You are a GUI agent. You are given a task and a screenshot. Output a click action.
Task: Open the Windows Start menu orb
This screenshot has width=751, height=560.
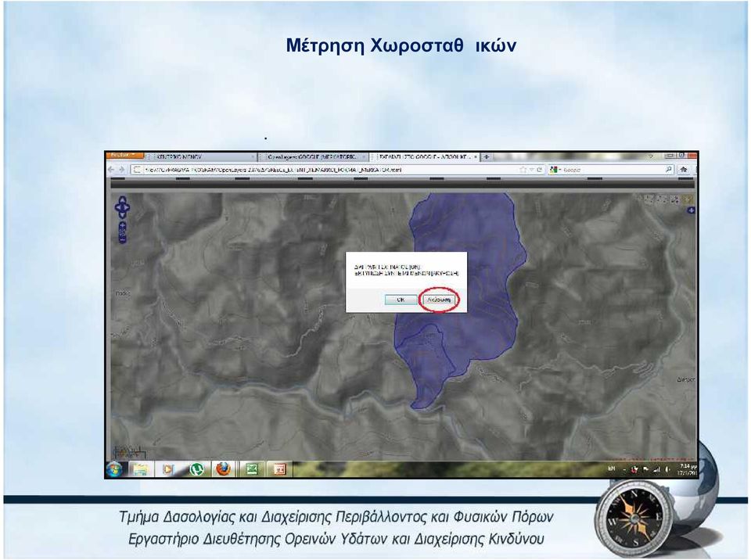tap(114, 470)
